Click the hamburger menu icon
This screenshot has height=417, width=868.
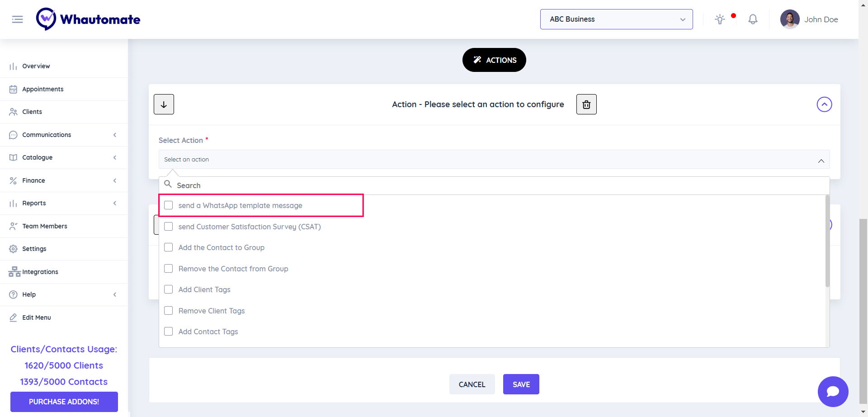tap(17, 19)
